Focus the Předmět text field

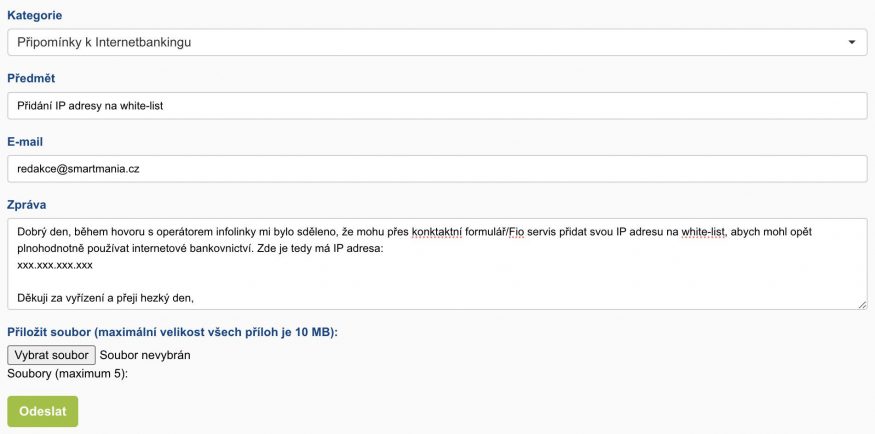pyautogui.click(x=436, y=106)
